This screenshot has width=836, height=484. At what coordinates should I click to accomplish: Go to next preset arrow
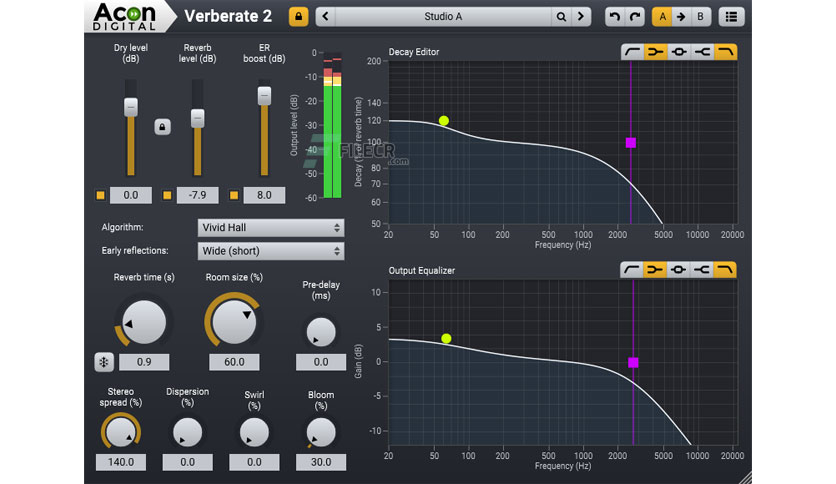[x=581, y=17]
